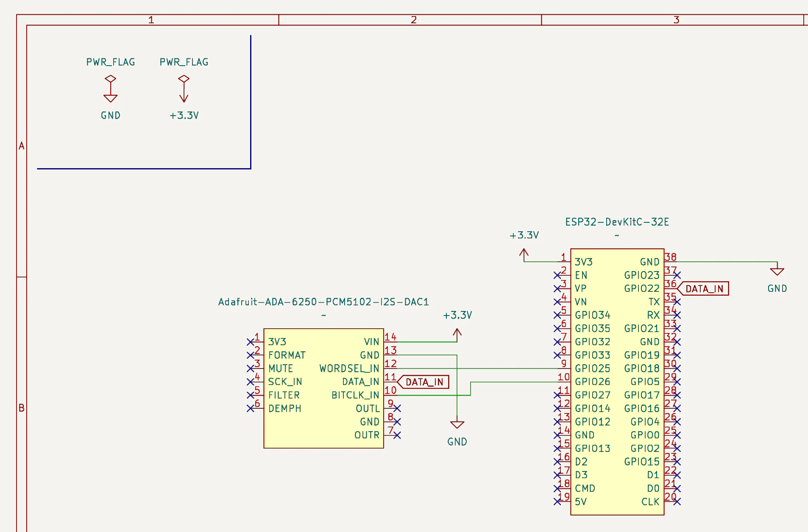This screenshot has height=532, width=808.
Task: Click the BITCLK_IN pin name on the DAC
Action: 355,395
